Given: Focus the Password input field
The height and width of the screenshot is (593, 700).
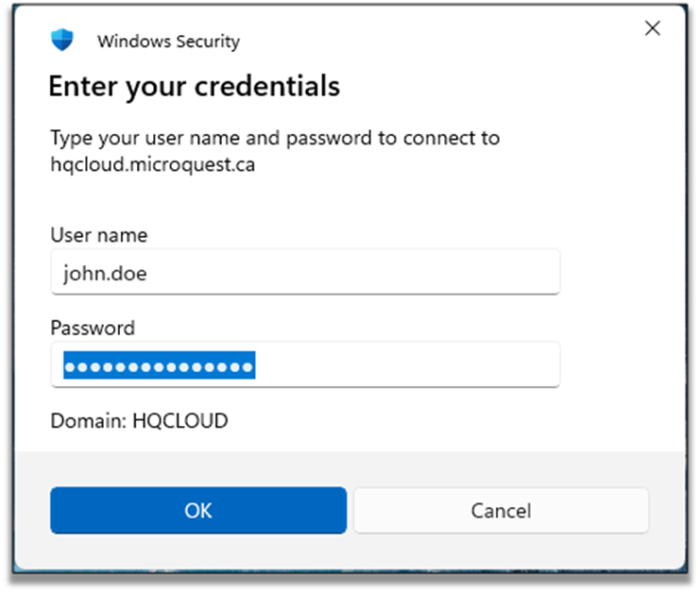Looking at the screenshot, I should [305, 365].
